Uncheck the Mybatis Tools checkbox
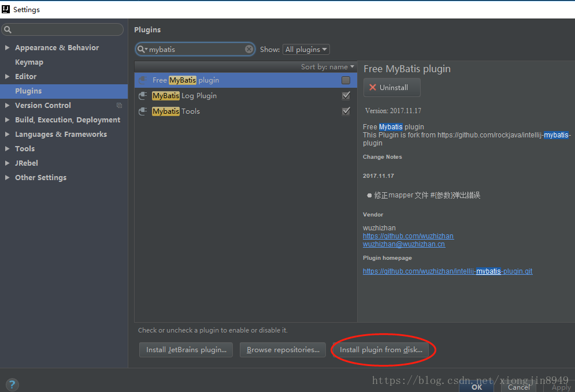 tap(346, 111)
